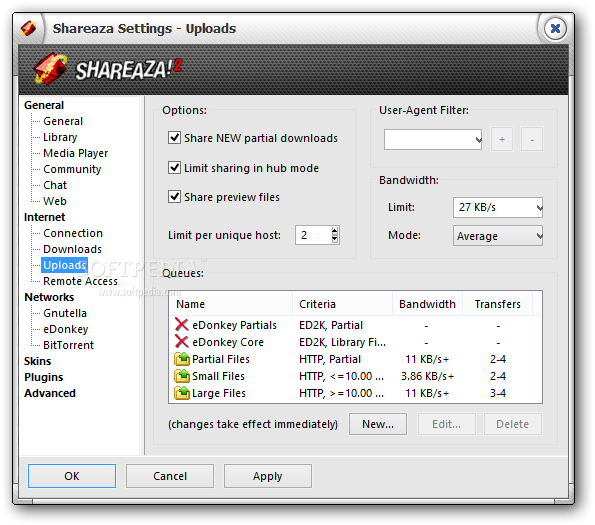Click the Delete queue button
The width and height of the screenshot is (595, 525).
pos(512,424)
